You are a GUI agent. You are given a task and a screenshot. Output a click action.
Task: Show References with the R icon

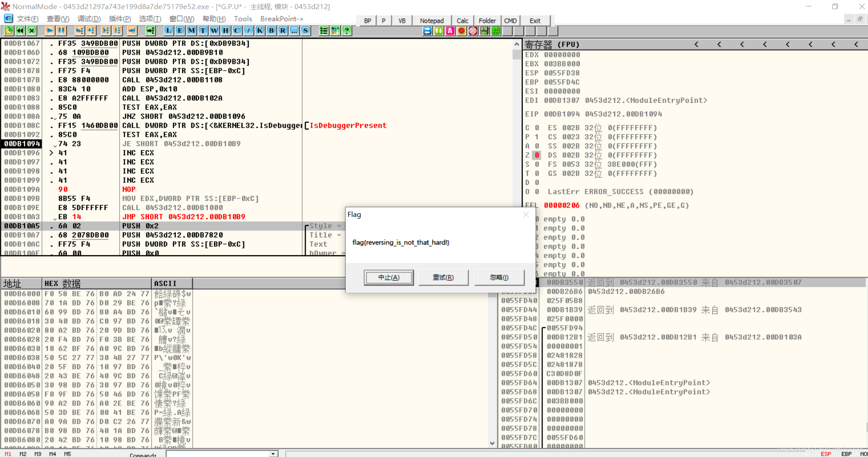click(283, 31)
